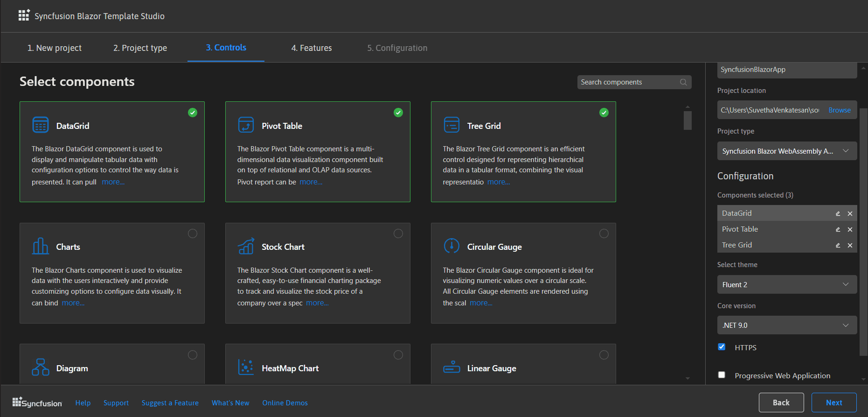The image size is (868, 417).
Task: Deselect the Pivot Table green checkmark
Action: (398, 113)
